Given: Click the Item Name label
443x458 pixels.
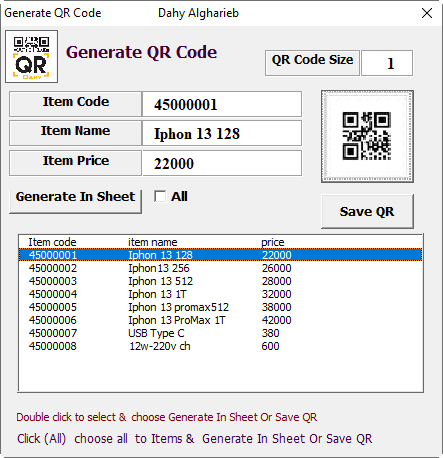Looking at the screenshot, I should click(75, 133).
